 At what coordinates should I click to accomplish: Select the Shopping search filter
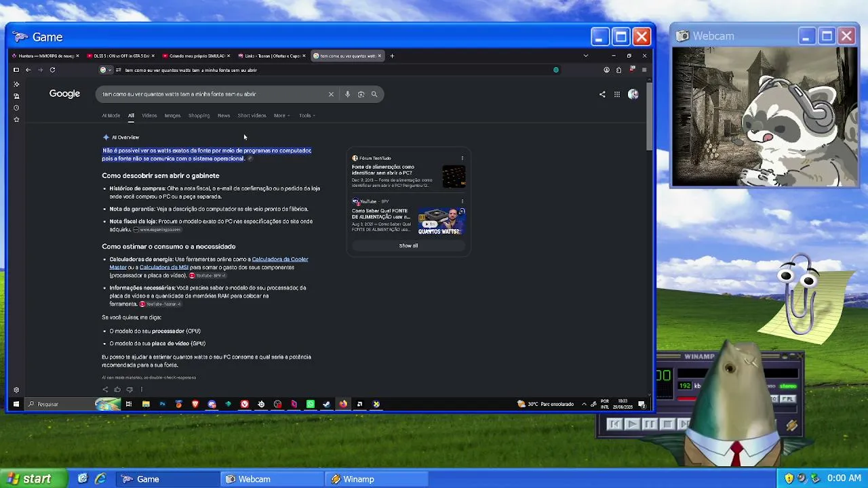(199, 115)
